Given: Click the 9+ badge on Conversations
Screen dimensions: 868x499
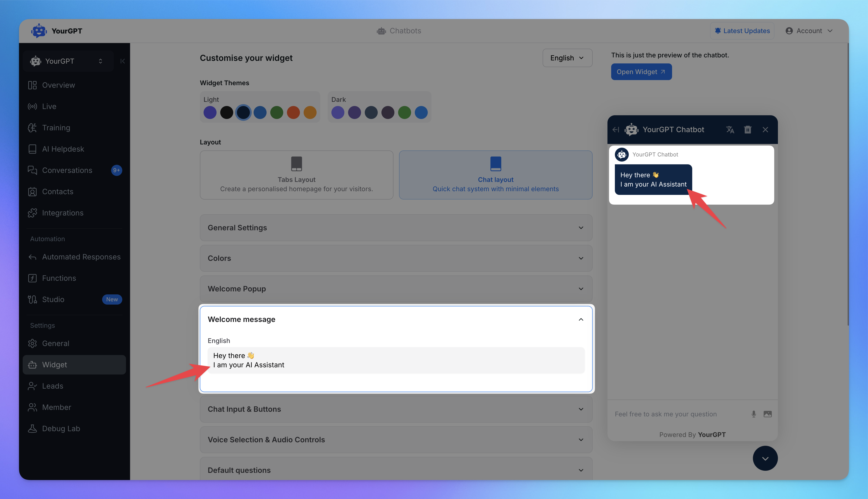Looking at the screenshot, I should 116,170.
